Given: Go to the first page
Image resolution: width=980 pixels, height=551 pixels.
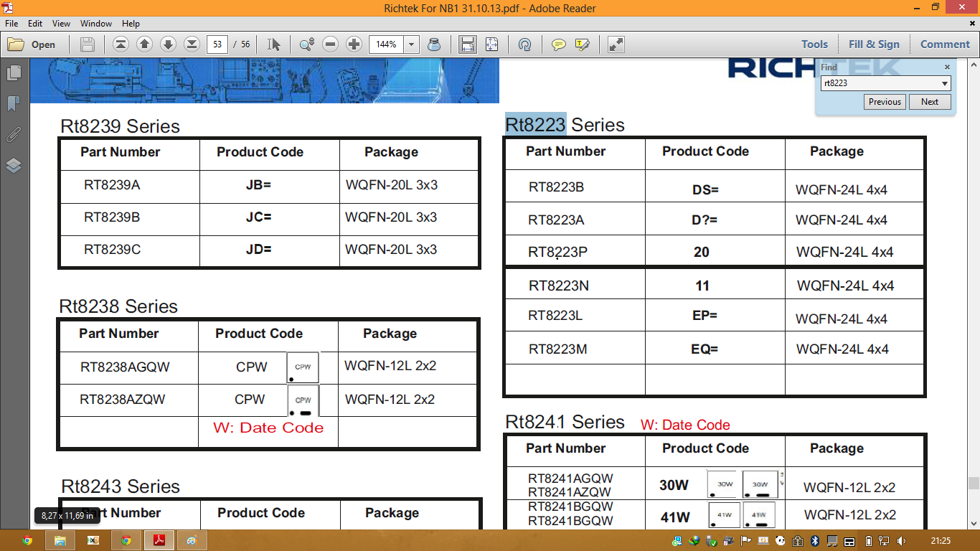Looking at the screenshot, I should click(x=121, y=44).
